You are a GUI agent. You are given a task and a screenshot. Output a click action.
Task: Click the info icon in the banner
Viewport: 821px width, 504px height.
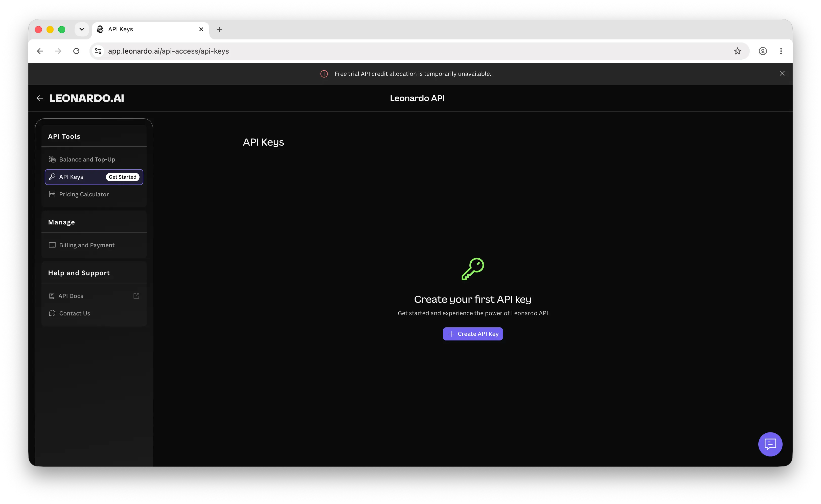pos(324,74)
